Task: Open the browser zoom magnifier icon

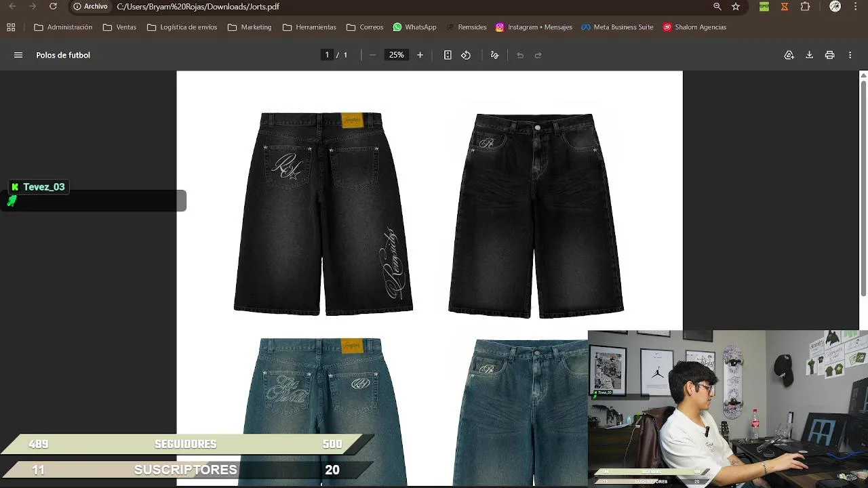Action: click(x=717, y=6)
